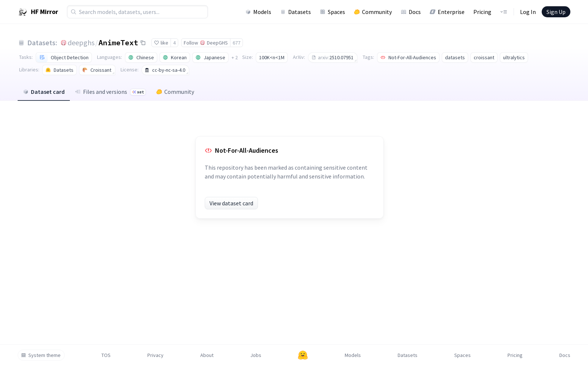Select the Korean language tag
The width and height of the screenshot is (588, 368).
[x=175, y=57]
